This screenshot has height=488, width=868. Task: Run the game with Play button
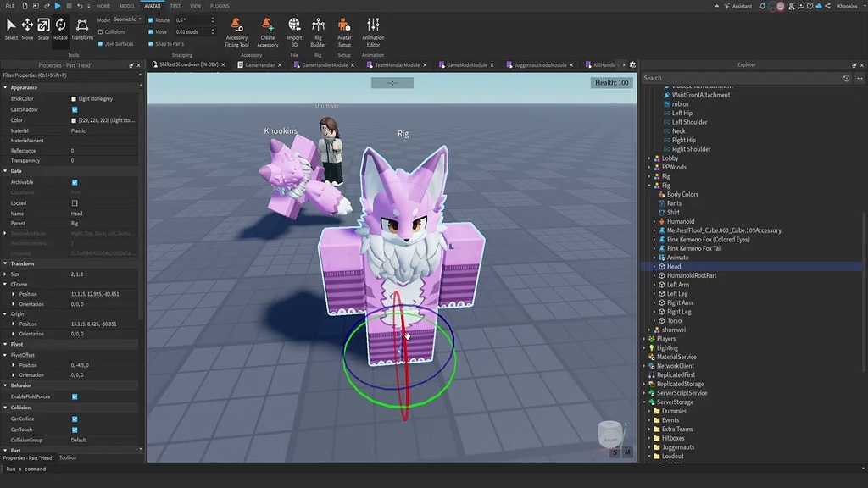pyautogui.click(x=58, y=6)
